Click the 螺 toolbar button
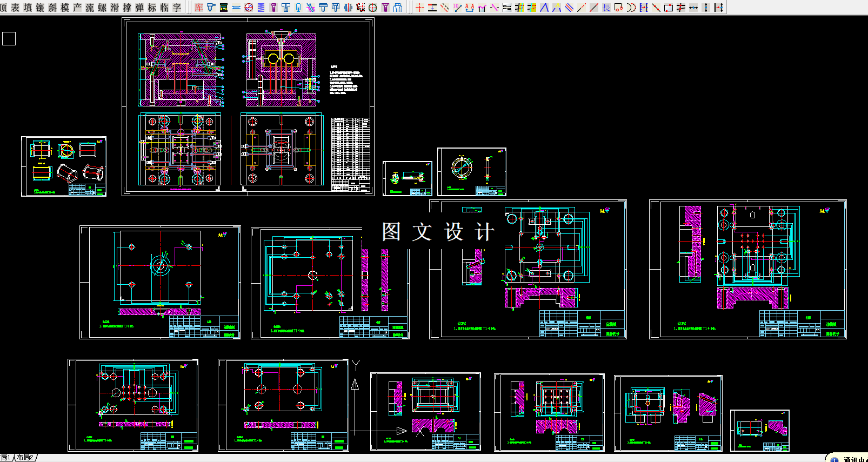 pos(102,8)
